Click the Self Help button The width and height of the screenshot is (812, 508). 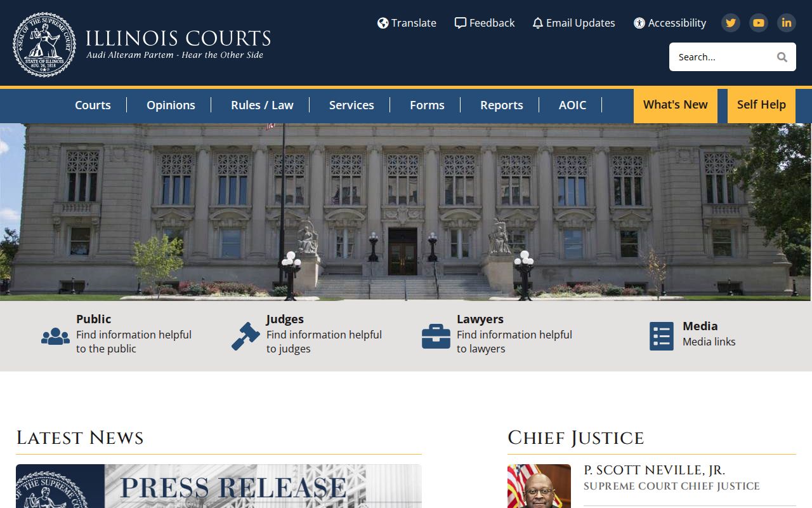click(761, 105)
